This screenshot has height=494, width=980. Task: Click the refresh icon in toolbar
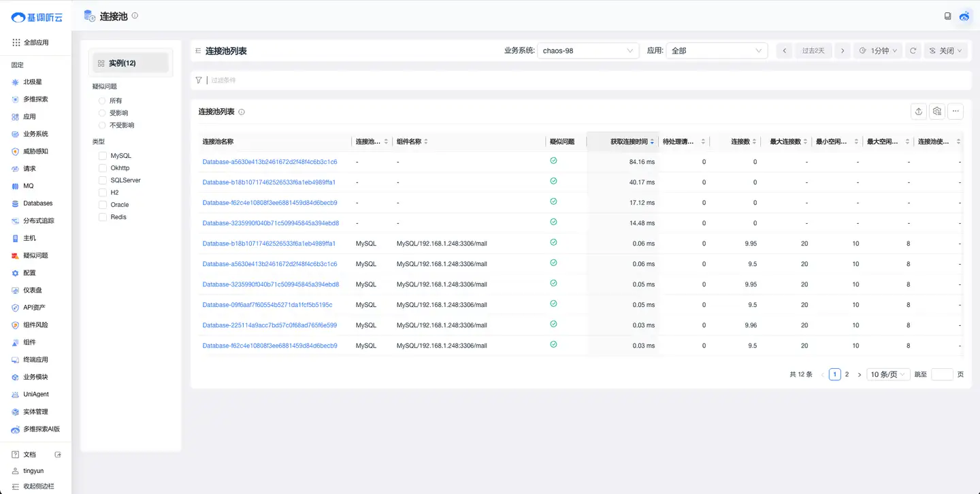coord(913,51)
